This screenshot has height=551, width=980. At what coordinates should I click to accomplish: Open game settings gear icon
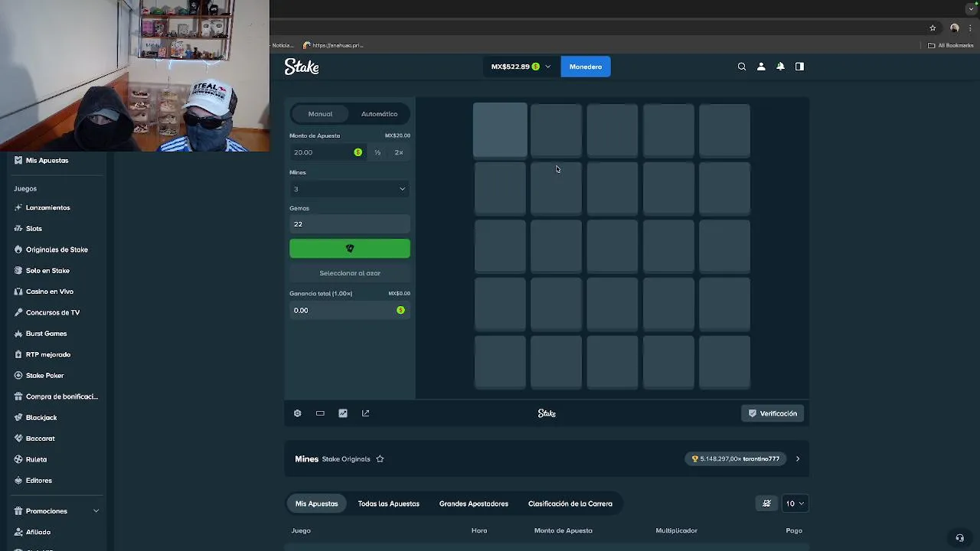(x=298, y=413)
